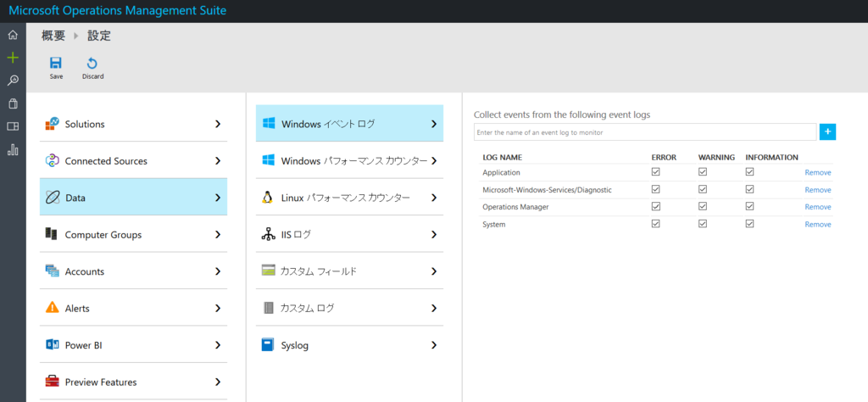
Task: Remove the Microsoft-Windows-Services/Diagnostic log
Action: pos(817,190)
